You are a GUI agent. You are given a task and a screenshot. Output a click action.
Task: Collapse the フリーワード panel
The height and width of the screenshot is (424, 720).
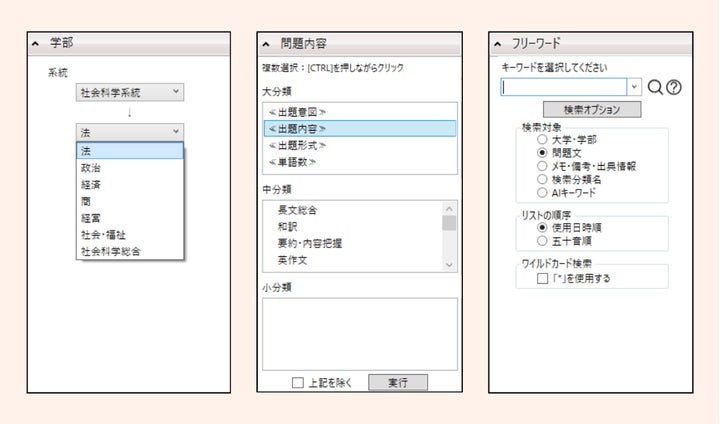(x=497, y=44)
